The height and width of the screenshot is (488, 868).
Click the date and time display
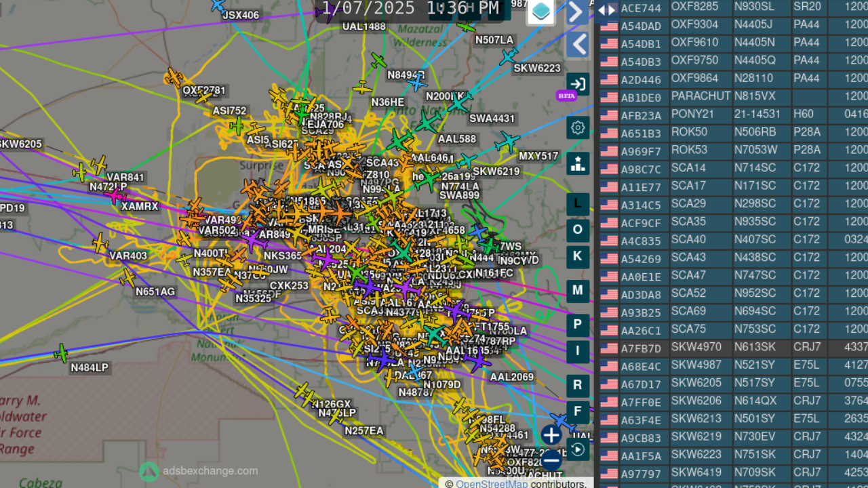tap(410, 8)
